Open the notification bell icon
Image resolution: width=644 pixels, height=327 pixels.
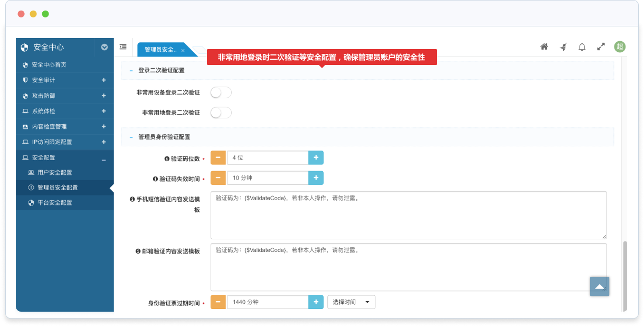pos(582,47)
